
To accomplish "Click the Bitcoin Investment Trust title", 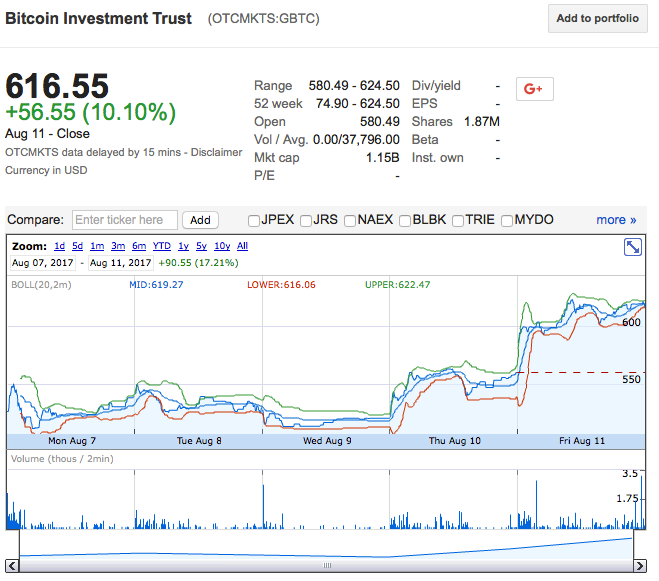I will (x=98, y=18).
